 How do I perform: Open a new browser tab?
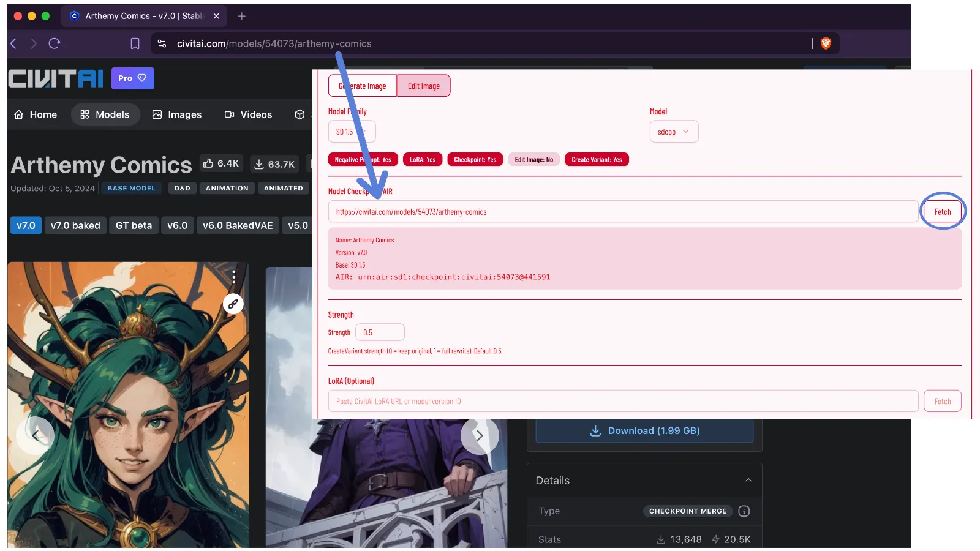[242, 16]
